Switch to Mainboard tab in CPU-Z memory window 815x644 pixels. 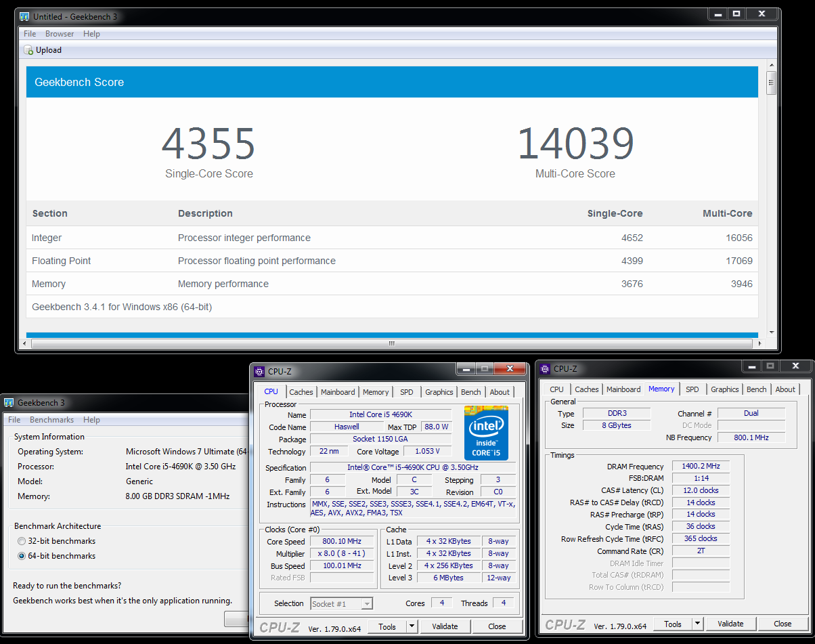click(x=623, y=389)
